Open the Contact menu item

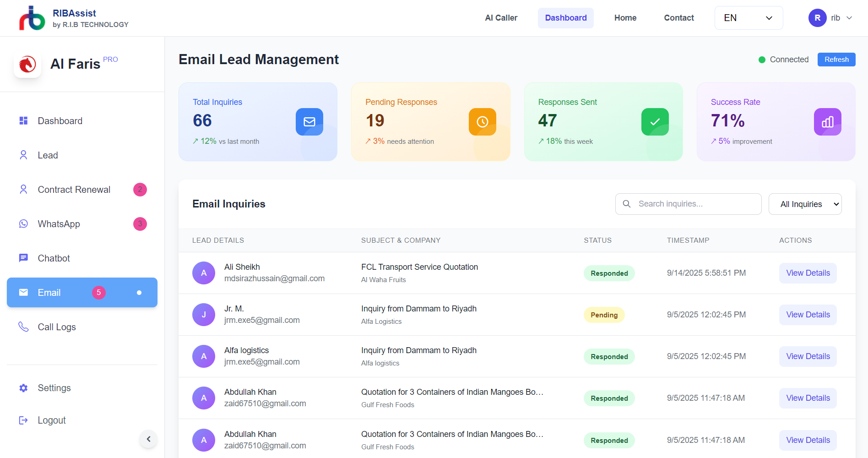coord(679,18)
